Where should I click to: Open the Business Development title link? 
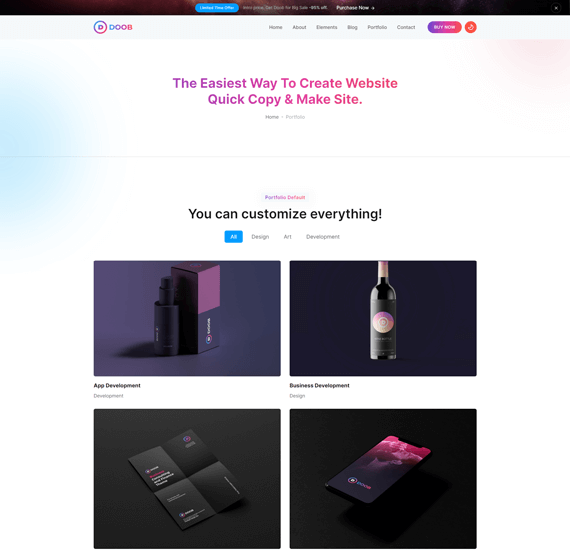coord(320,385)
